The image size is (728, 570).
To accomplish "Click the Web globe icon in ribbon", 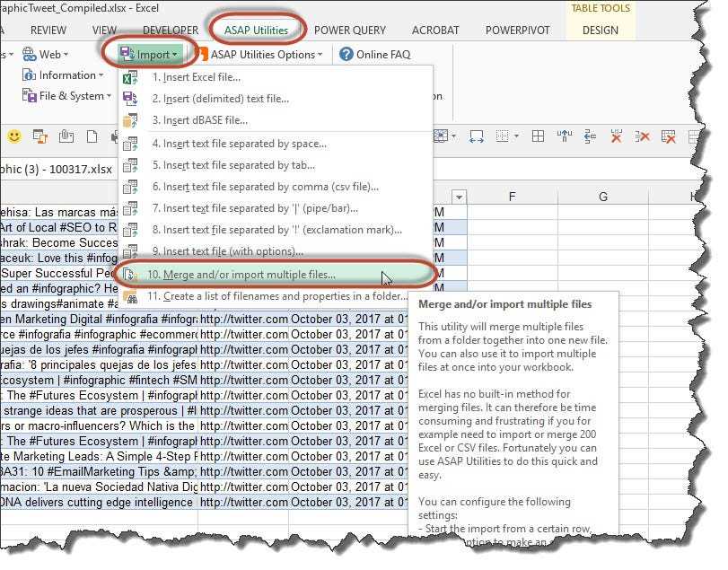I will [30, 55].
